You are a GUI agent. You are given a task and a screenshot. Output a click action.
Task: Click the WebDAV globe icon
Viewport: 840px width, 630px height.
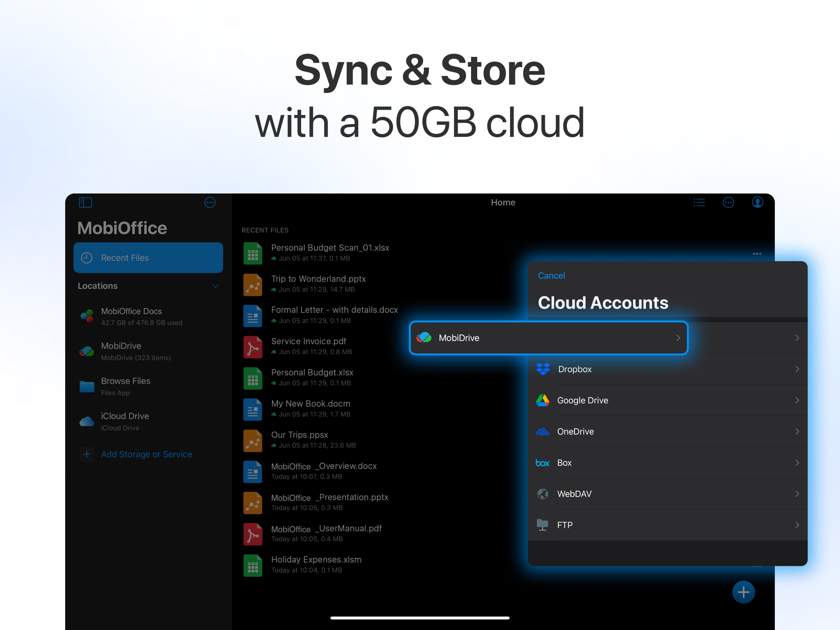point(543,494)
